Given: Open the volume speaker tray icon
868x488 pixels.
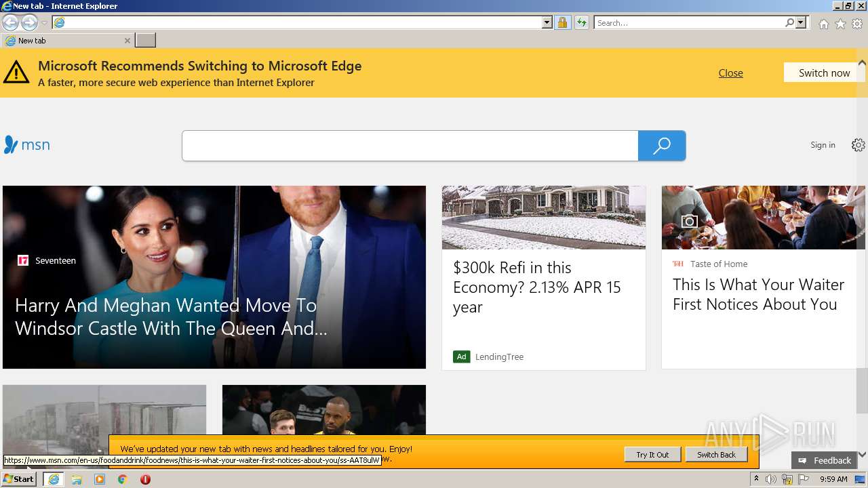Looking at the screenshot, I should click(771, 479).
